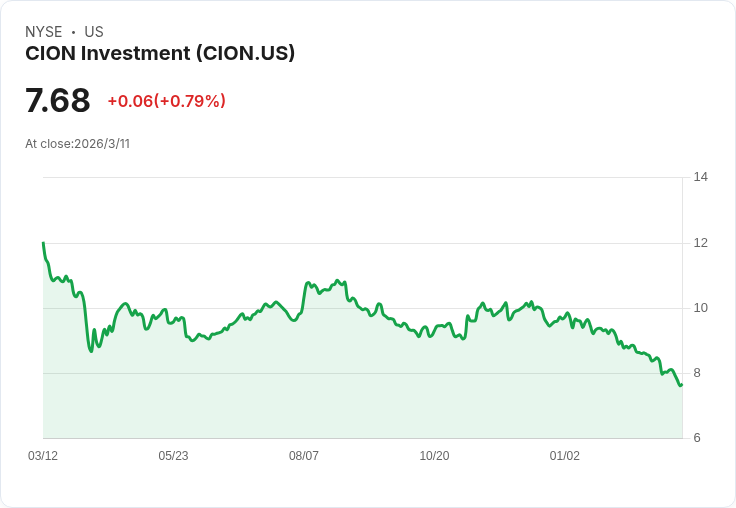Click the 10 value on the price axis
The image size is (736, 508).
700,308
